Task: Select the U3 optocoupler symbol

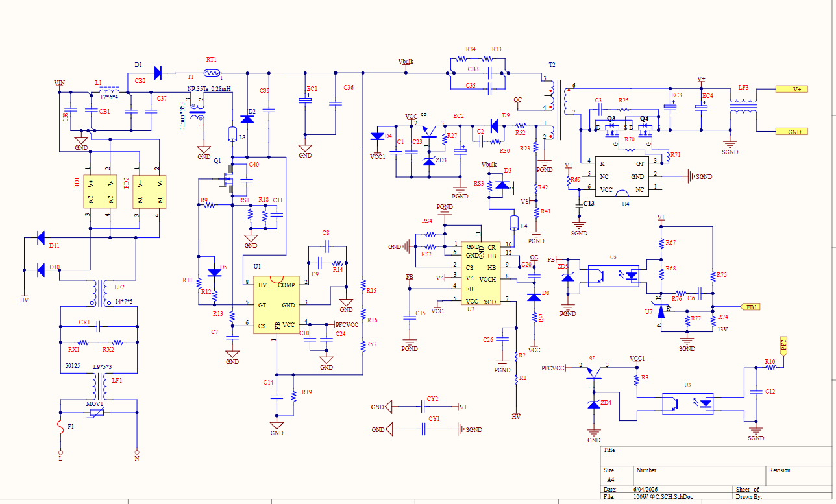Action: point(687,402)
